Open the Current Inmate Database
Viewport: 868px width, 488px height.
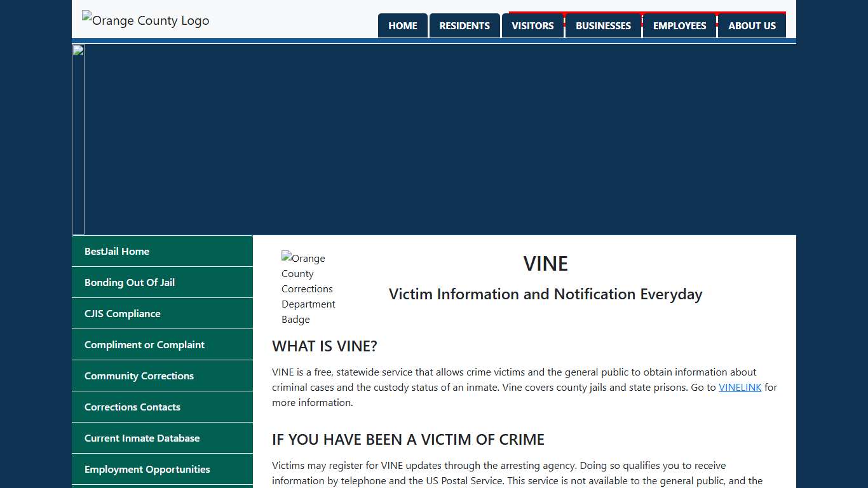(142, 438)
